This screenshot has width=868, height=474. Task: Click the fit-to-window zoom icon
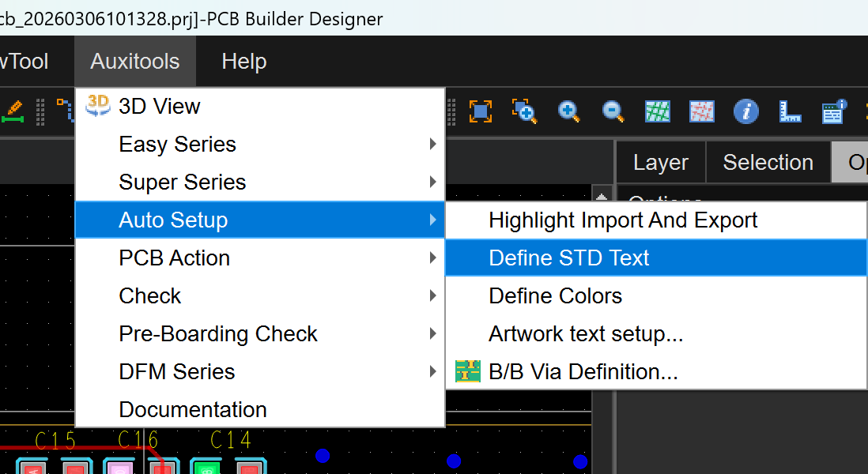pyautogui.click(x=480, y=111)
